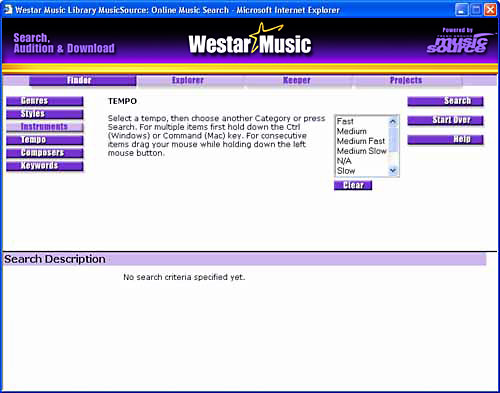The image size is (500, 393).
Task: Select Medium Fast tempo option
Action: pyautogui.click(x=362, y=141)
